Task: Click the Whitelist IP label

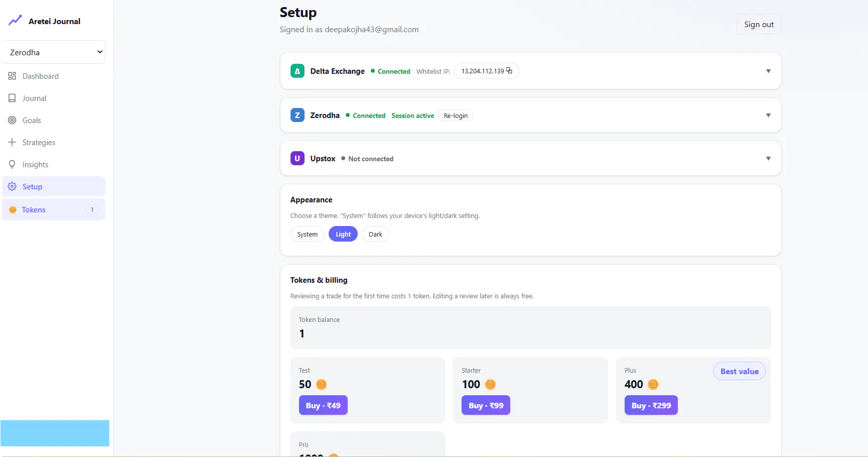Action: (433, 72)
